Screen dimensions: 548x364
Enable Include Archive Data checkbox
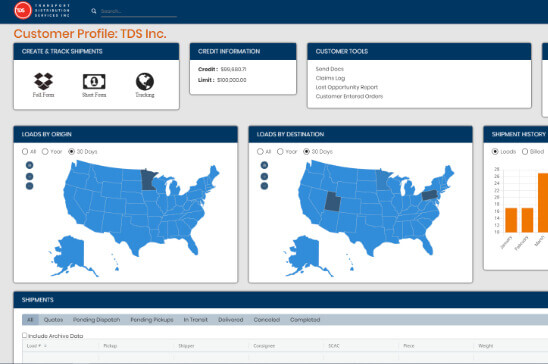(24, 335)
